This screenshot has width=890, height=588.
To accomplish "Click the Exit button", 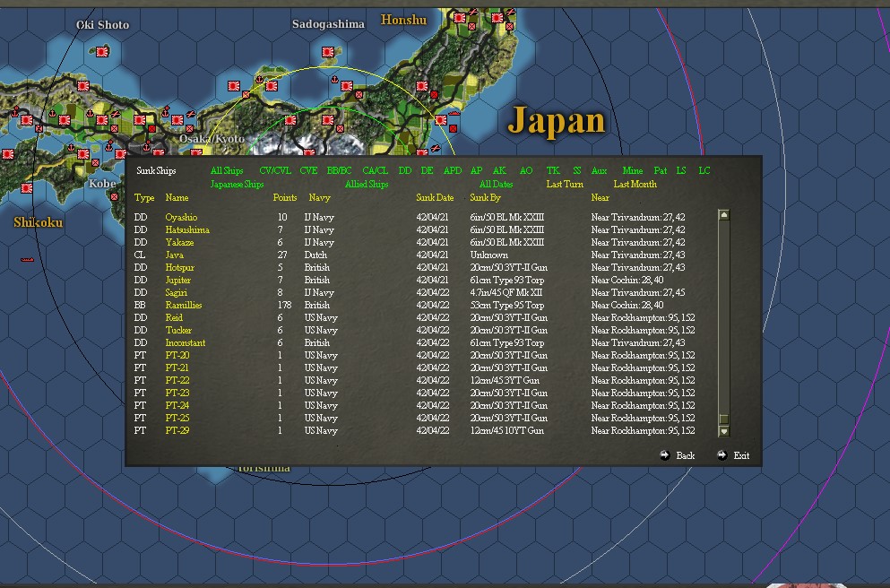I will pos(741,455).
